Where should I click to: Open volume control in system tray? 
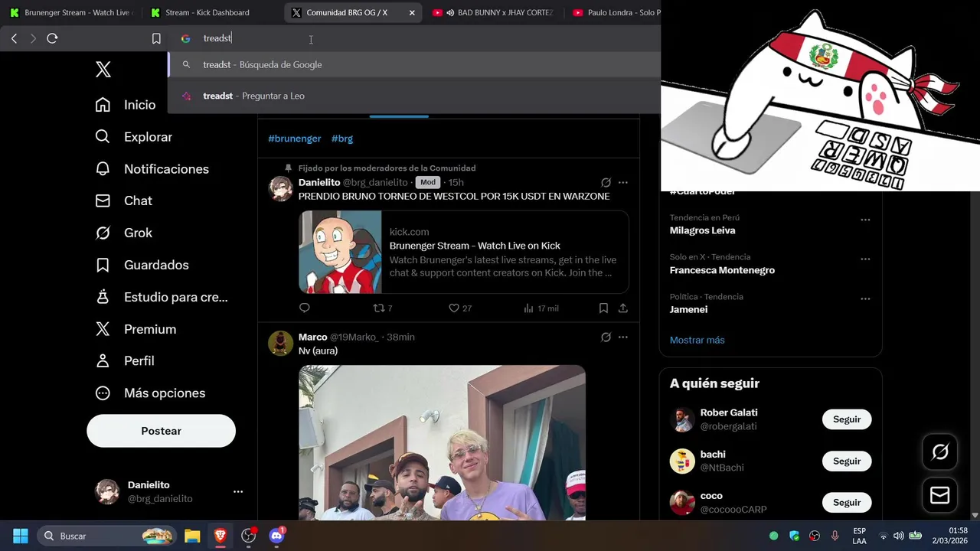click(x=899, y=536)
